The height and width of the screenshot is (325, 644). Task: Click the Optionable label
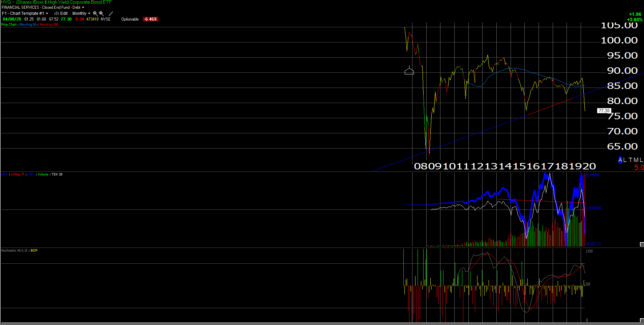(130, 19)
